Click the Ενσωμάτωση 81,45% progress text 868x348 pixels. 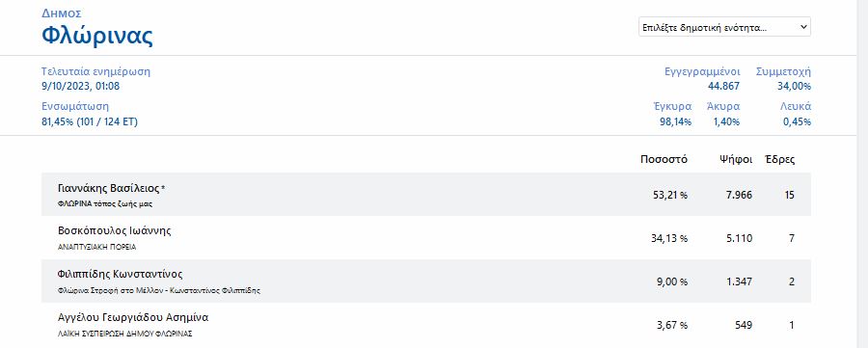pyautogui.click(x=90, y=122)
